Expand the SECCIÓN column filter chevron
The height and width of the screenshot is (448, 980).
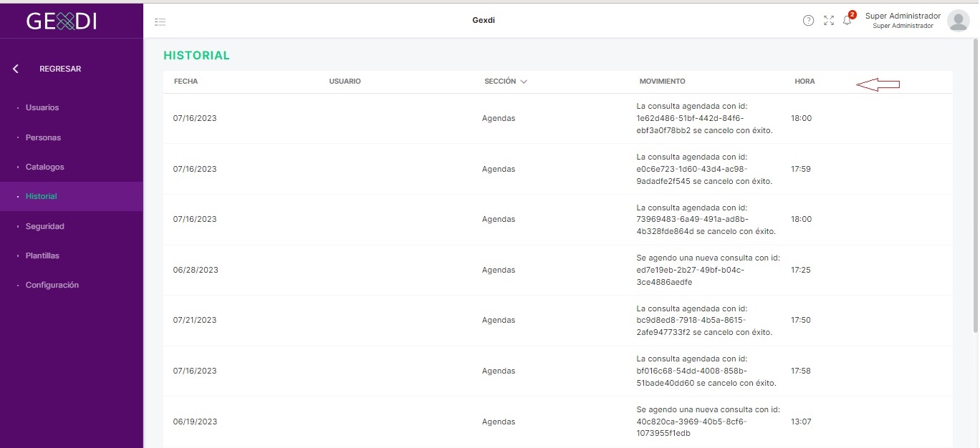[524, 82]
